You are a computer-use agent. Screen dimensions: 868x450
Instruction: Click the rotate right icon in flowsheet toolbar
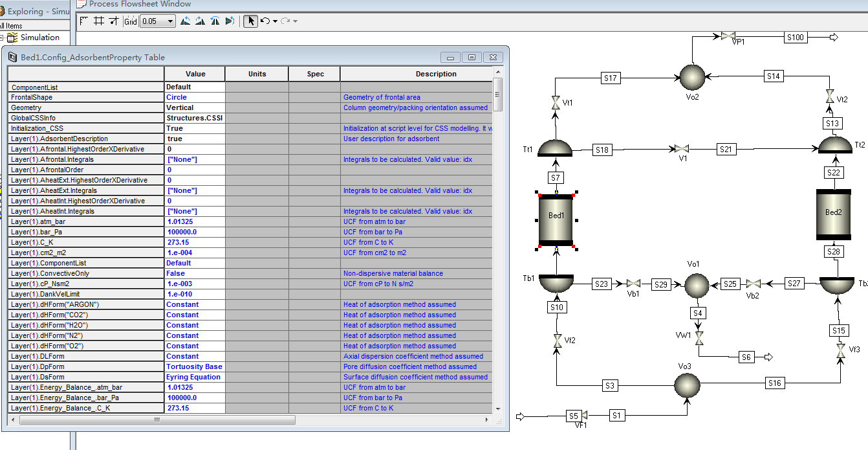(201, 21)
